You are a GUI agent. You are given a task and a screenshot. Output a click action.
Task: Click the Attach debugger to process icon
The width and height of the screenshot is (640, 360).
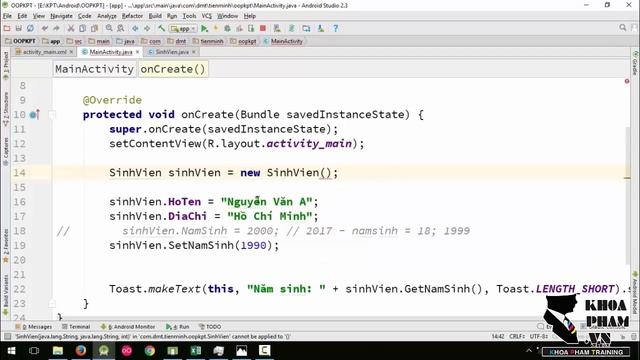pos(251,28)
